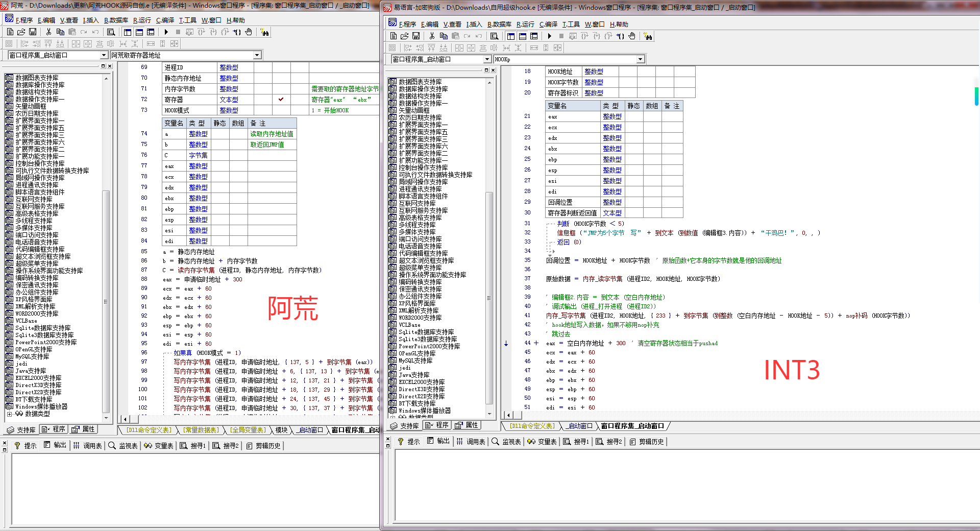Toggle the checkmark in the 寄存器 parameter row
This screenshot has width=980, height=531.
(x=281, y=100)
